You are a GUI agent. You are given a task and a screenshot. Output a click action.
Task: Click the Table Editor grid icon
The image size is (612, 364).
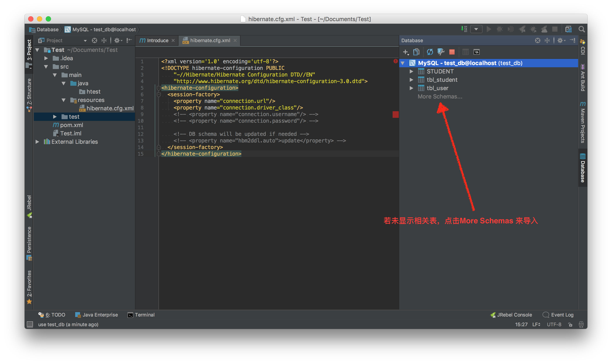pos(465,52)
